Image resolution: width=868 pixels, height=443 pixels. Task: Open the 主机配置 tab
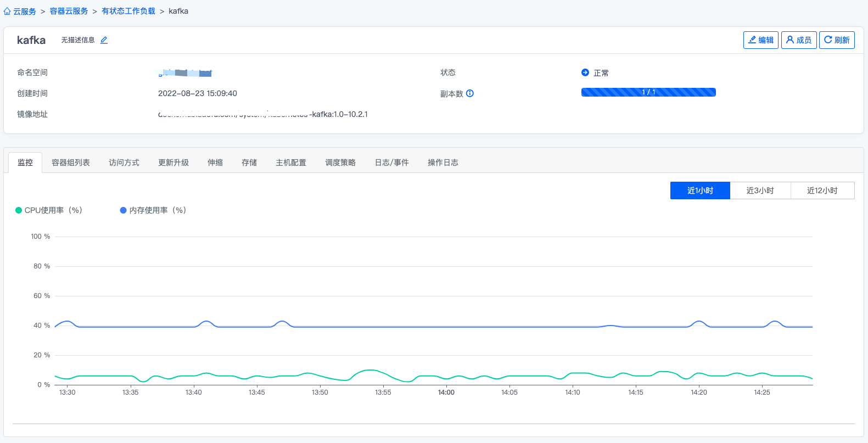291,162
